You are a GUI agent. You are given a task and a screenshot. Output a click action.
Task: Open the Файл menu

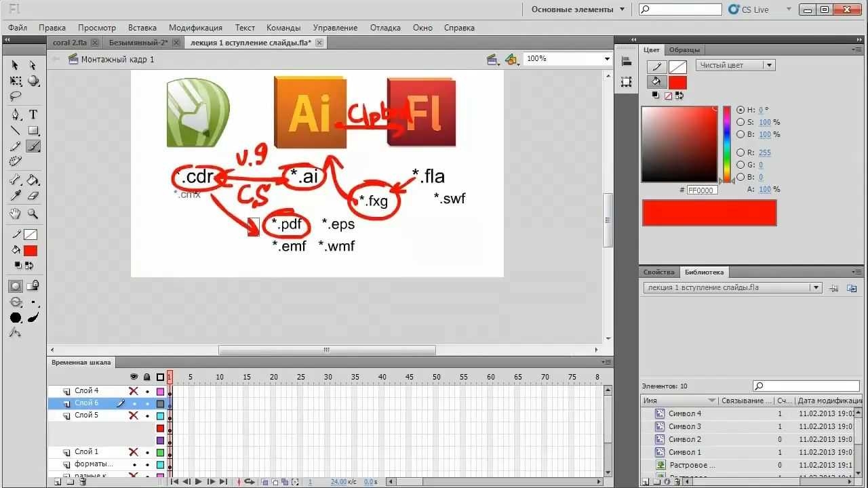click(18, 28)
